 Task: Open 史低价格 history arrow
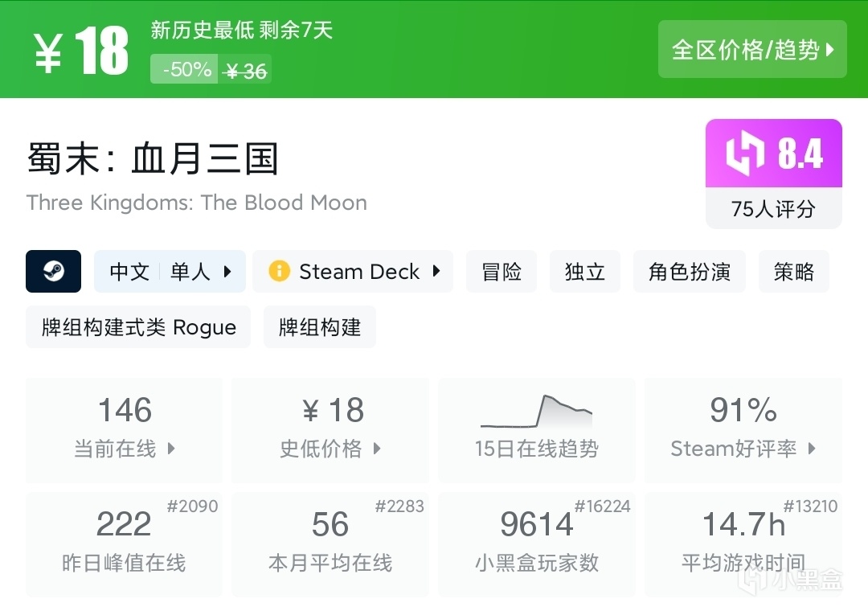[x=377, y=449]
